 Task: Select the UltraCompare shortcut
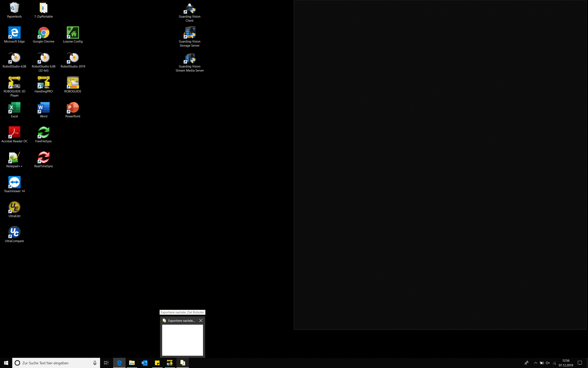point(14,235)
